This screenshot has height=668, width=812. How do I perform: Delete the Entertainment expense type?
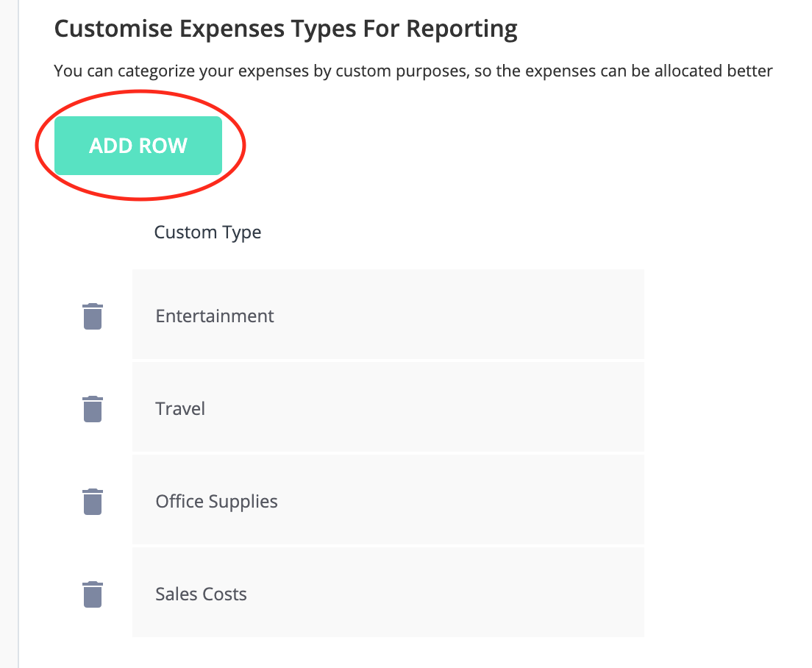93,316
